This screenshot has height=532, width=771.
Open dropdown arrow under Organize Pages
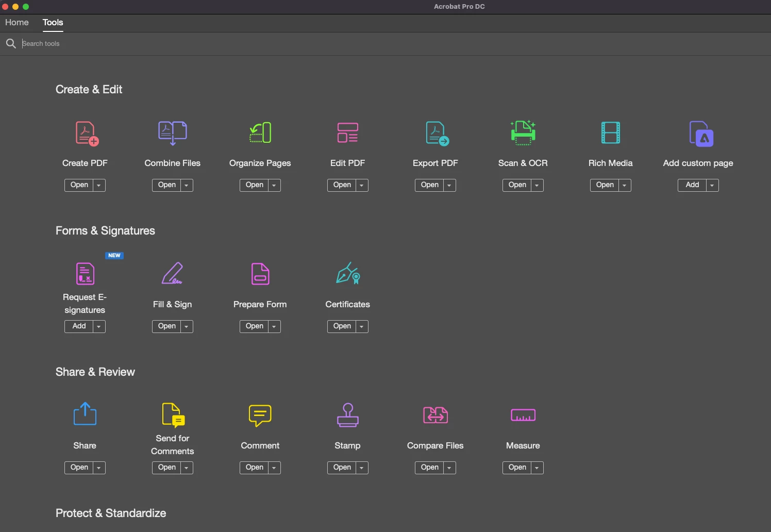274,185
